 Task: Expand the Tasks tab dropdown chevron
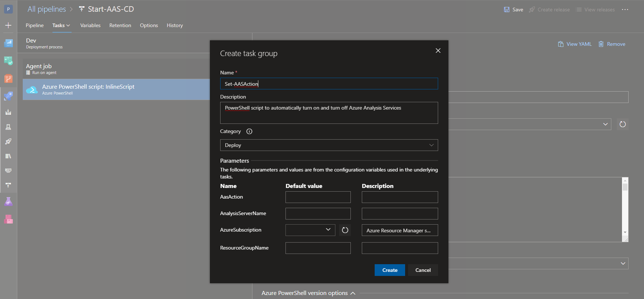pos(68,26)
